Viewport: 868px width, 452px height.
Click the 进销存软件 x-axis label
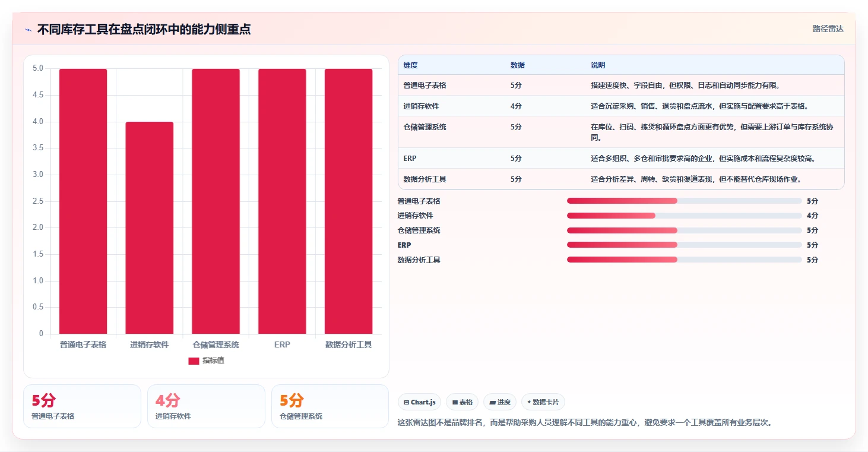click(x=150, y=344)
